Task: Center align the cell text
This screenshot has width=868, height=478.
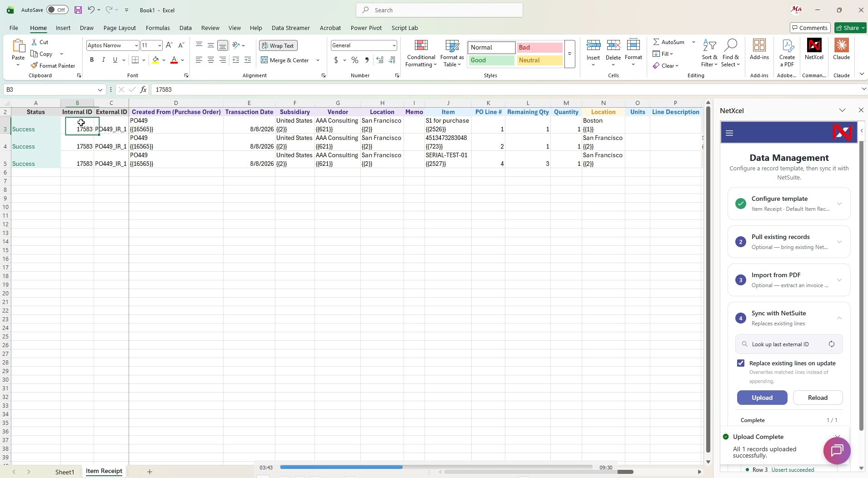Action: [211, 60]
